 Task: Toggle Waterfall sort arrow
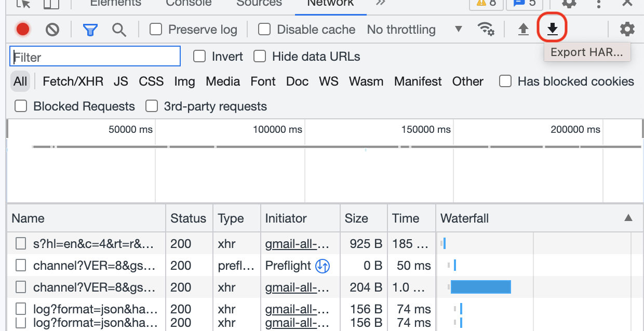tap(628, 218)
